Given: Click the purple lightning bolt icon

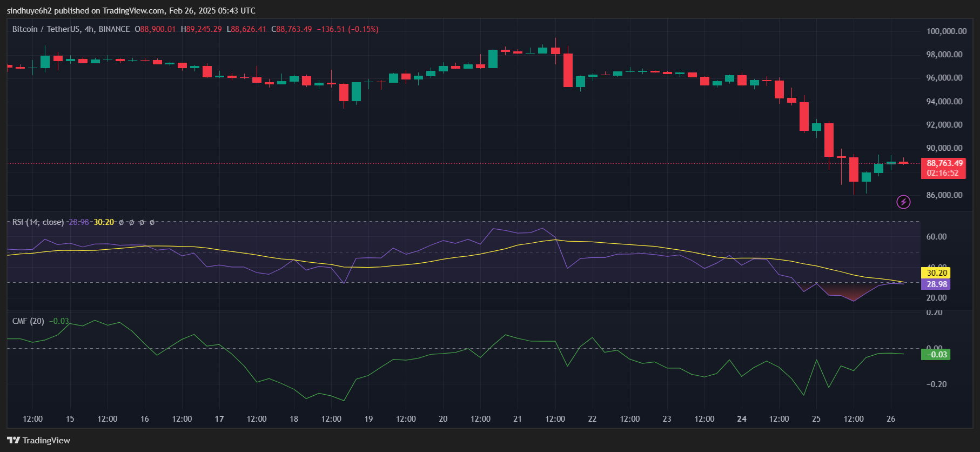Looking at the screenshot, I should pyautogui.click(x=903, y=202).
